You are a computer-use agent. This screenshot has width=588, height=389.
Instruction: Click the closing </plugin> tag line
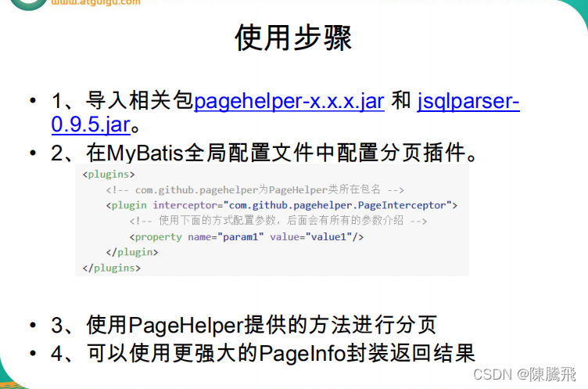pyautogui.click(x=132, y=252)
